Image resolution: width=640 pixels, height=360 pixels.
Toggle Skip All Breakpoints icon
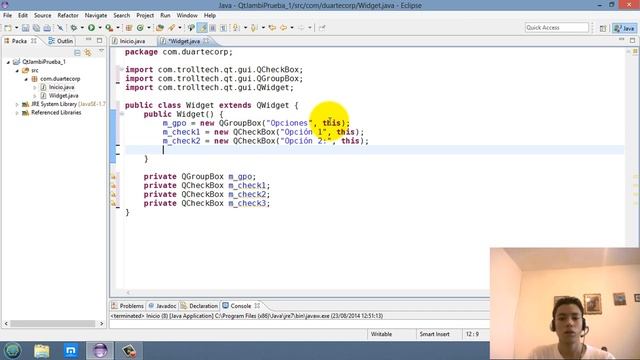[x=60, y=28]
